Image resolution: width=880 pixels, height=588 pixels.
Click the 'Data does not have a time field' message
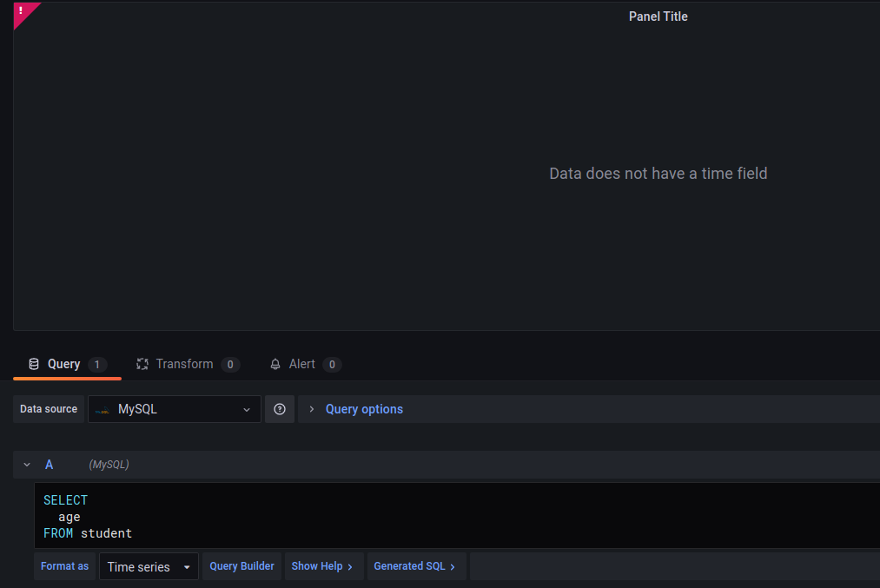pos(658,174)
